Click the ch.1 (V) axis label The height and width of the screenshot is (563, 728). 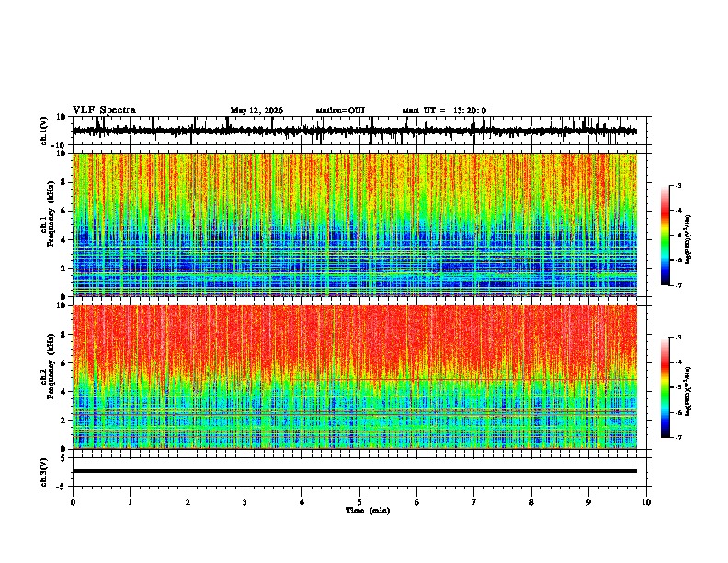pos(44,132)
